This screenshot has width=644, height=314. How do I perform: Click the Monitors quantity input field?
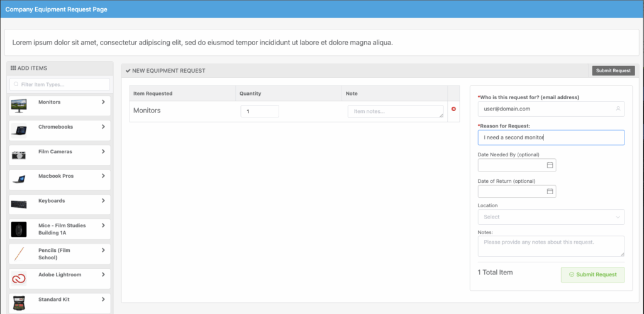pyautogui.click(x=260, y=111)
